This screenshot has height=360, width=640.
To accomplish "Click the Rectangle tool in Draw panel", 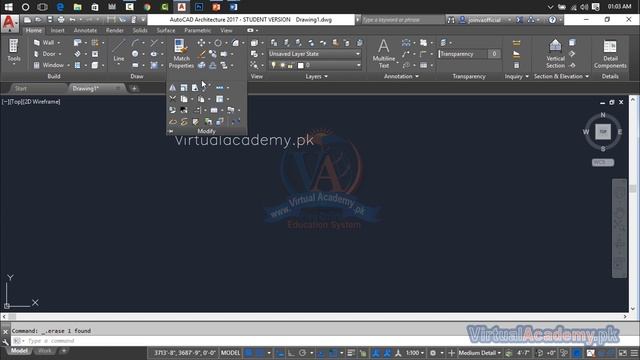I will point(135,65).
